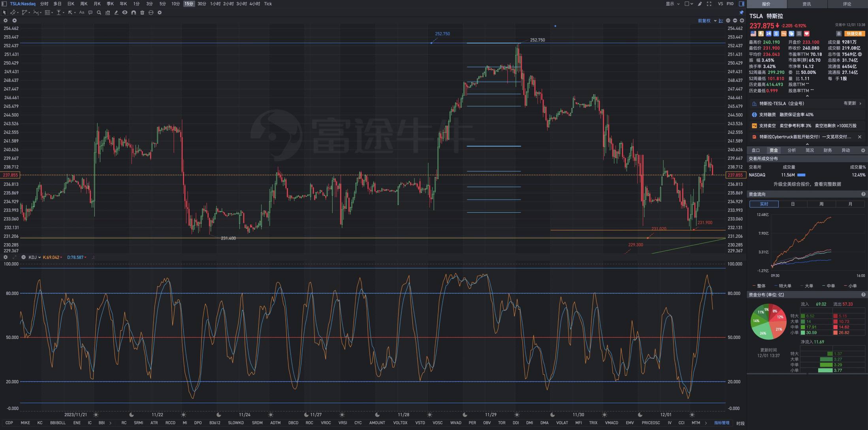The image size is (868, 430).
Task: Delete drawings with the trash icon
Action: coord(142,13)
